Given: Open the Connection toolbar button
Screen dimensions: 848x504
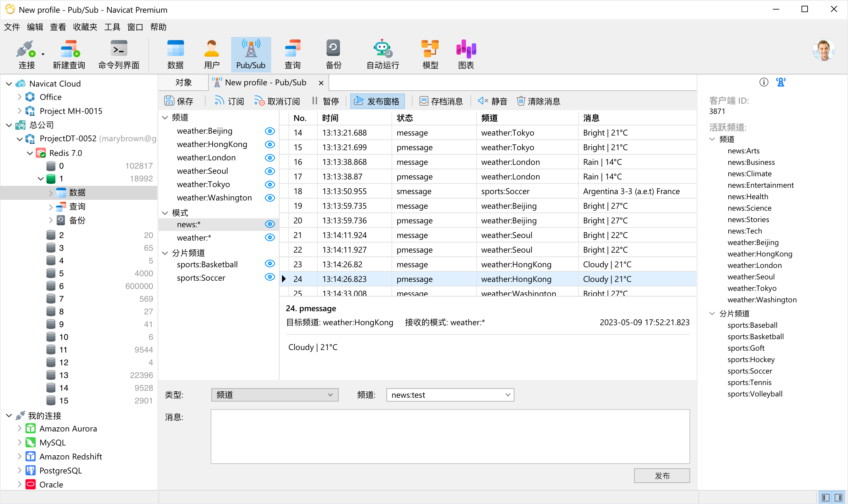Looking at the screenshot, I should pos(27,55).
